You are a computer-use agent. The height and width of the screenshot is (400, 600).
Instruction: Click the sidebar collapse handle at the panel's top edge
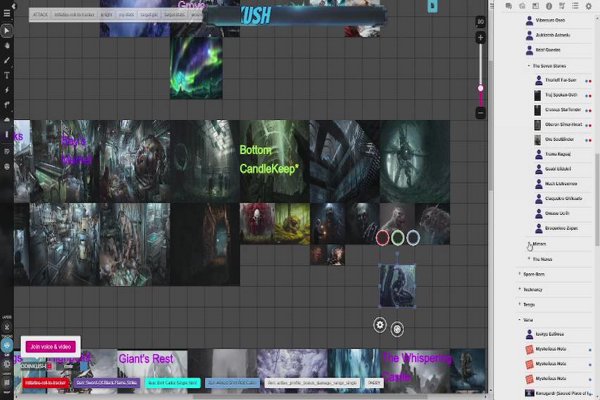coord(492,6)
